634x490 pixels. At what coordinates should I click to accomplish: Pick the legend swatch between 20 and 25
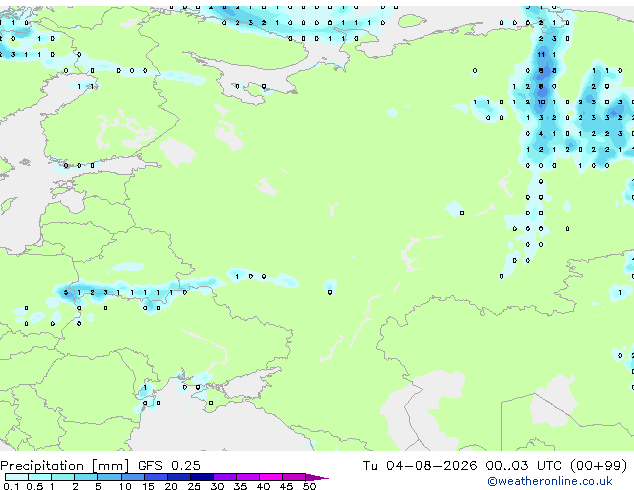tap(179, 477)
